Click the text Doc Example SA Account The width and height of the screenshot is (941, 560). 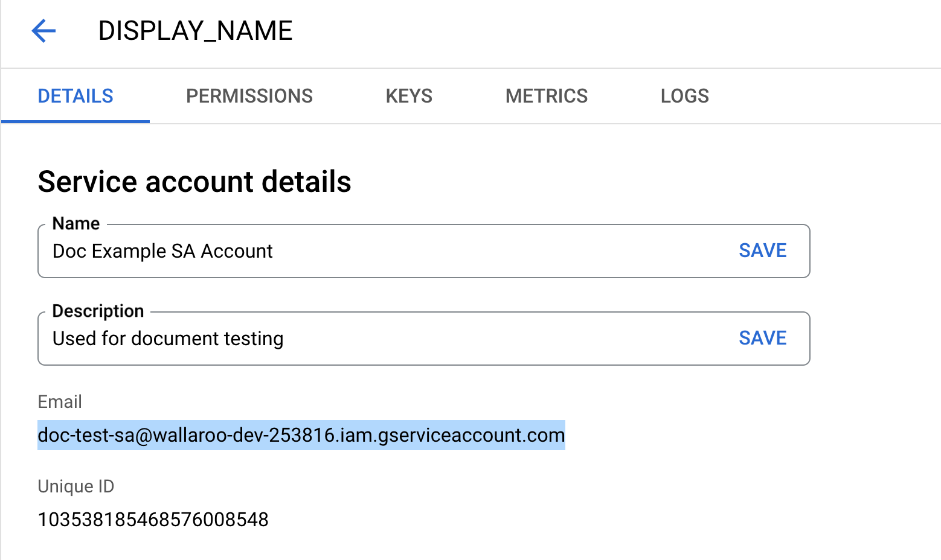162,251
